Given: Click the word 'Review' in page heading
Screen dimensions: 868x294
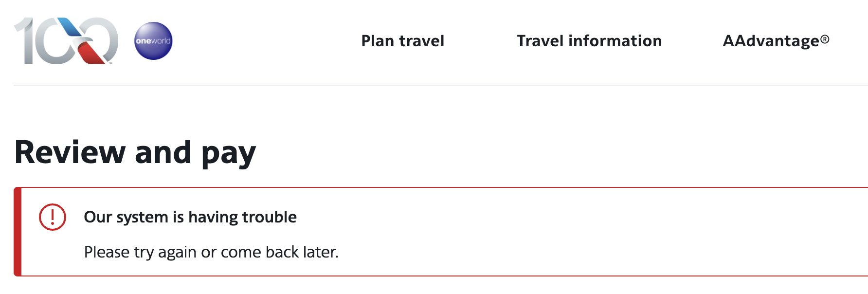Looking at the screenshot, I should point(70,152).
